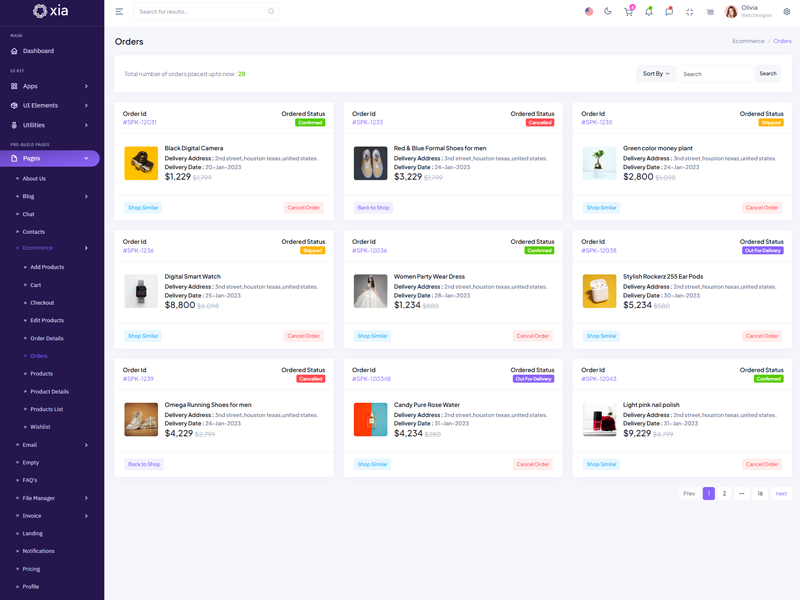Open Order Details in sidebar
Viewport: 800px width, 600px height.
[x=46, y=338]
